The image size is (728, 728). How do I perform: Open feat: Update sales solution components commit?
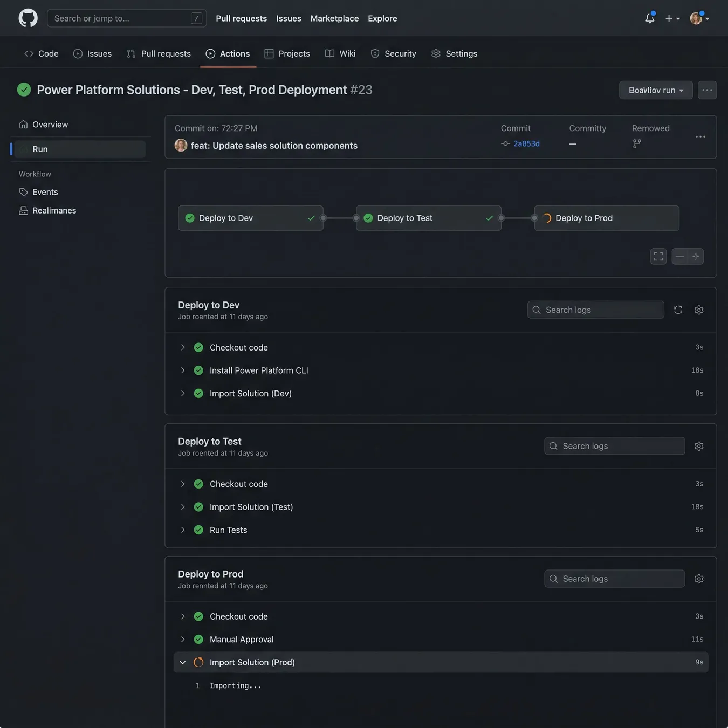point(274,146)
